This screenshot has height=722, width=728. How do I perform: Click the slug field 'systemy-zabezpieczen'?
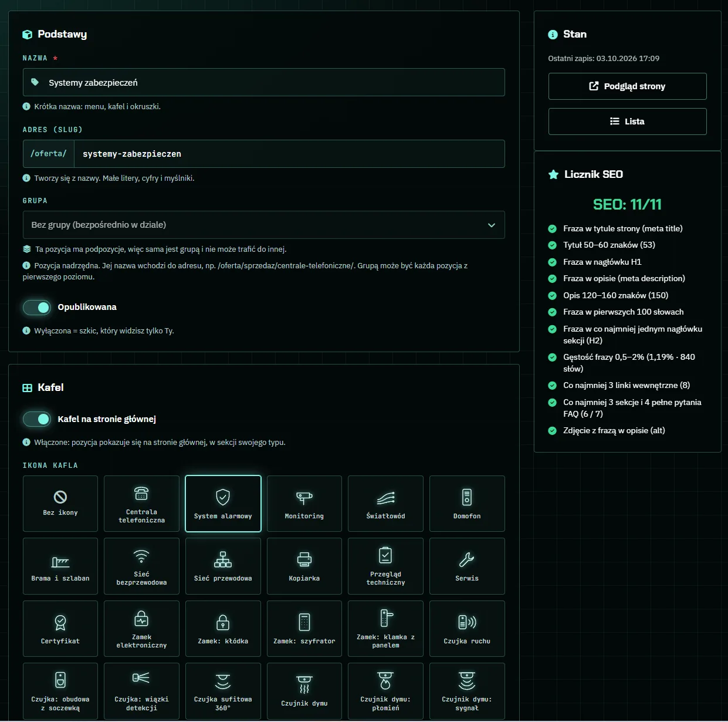[x=289, y=154]
